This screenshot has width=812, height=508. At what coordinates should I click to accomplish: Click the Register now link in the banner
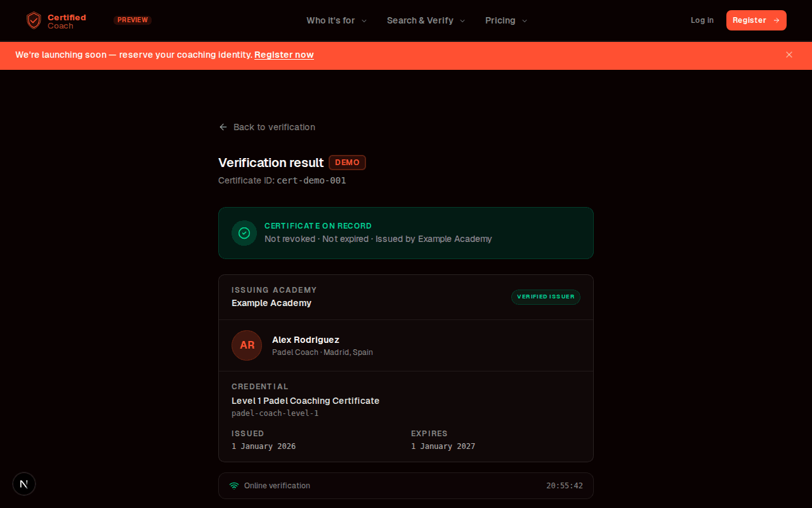click(284, 55)
